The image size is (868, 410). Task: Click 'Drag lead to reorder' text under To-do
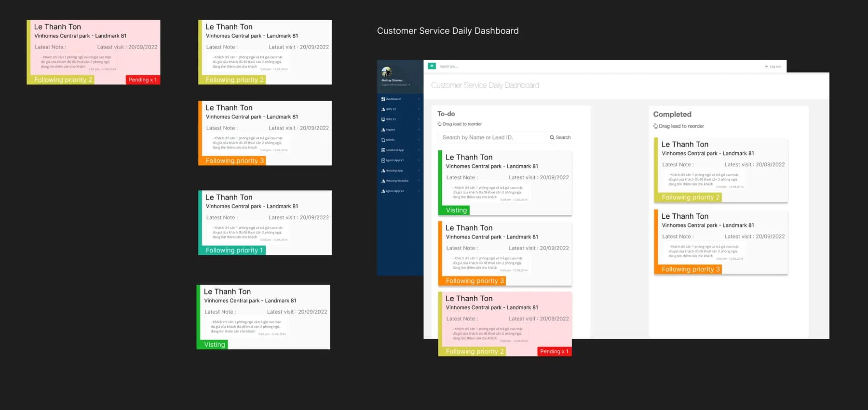click(x=462, y=124)
